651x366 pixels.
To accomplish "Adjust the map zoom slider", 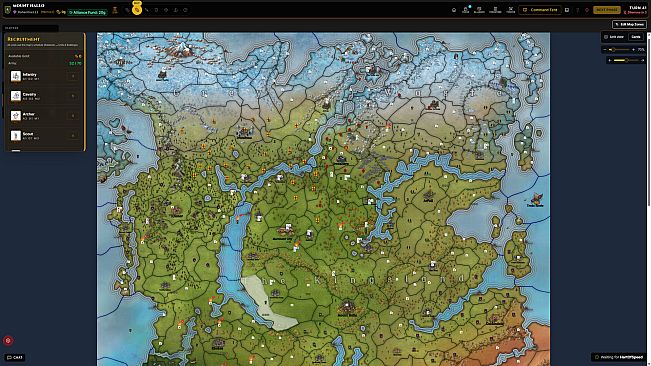I will (x=619, y=49).
